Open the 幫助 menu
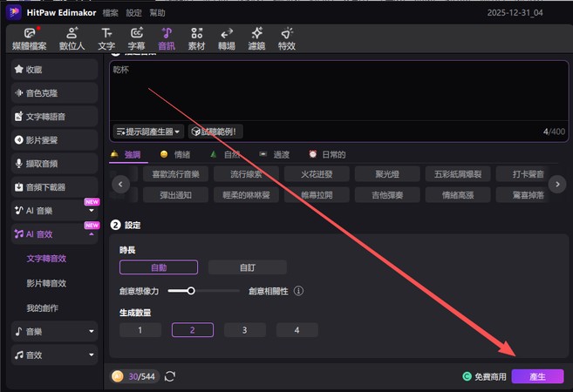The height and width of the screenshot is (392, 573). 157,13
